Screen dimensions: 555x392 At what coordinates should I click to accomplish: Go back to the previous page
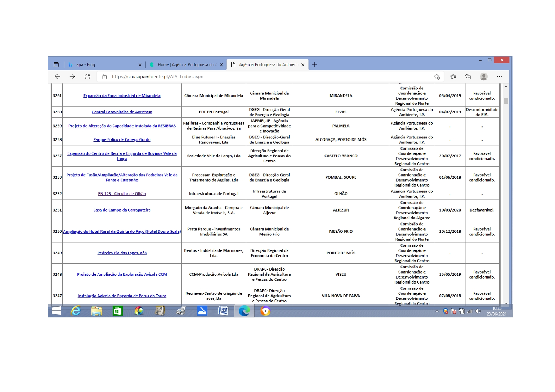[57, 77]
